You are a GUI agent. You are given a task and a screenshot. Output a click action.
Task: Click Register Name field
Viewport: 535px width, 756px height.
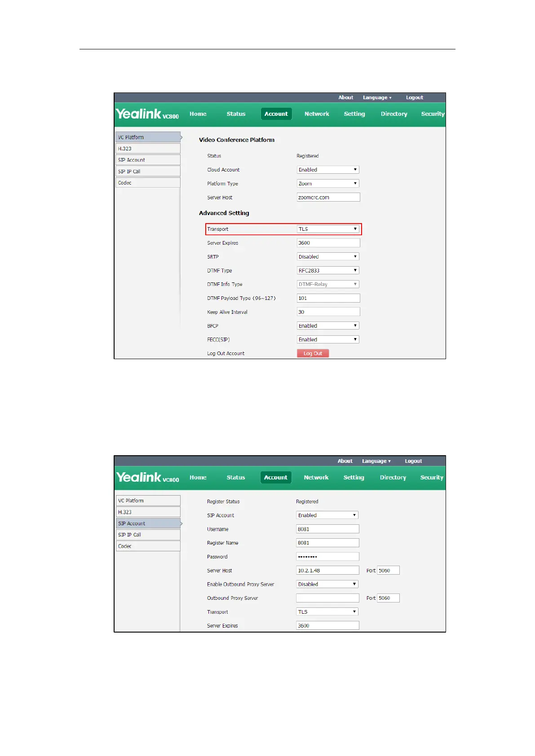point(327,543)
